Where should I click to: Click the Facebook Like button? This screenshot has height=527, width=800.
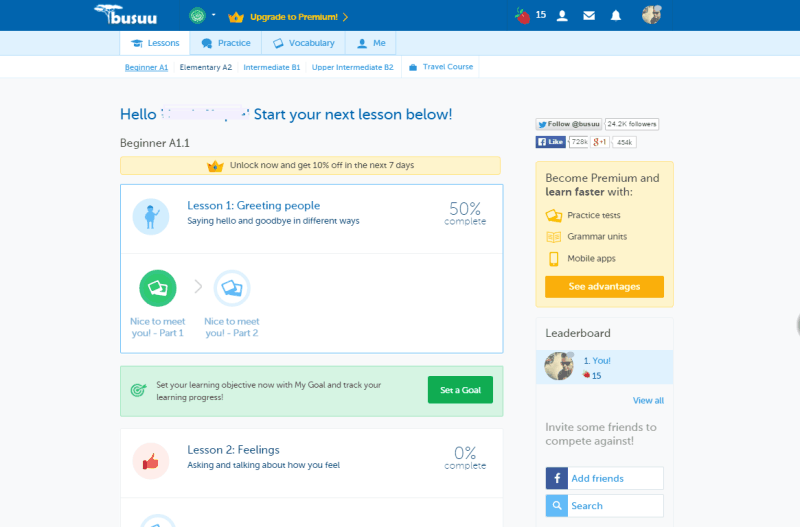551,142
